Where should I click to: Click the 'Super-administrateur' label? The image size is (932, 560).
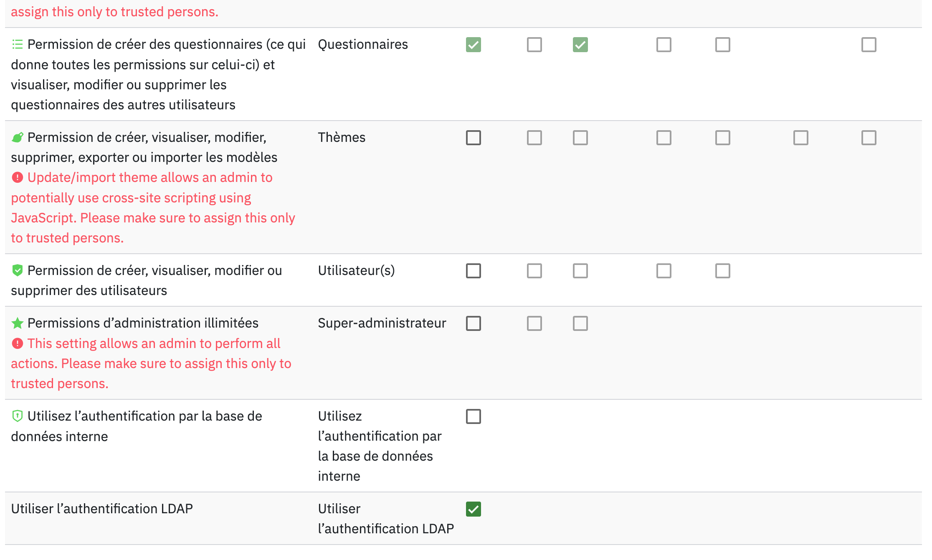point(382,323)
